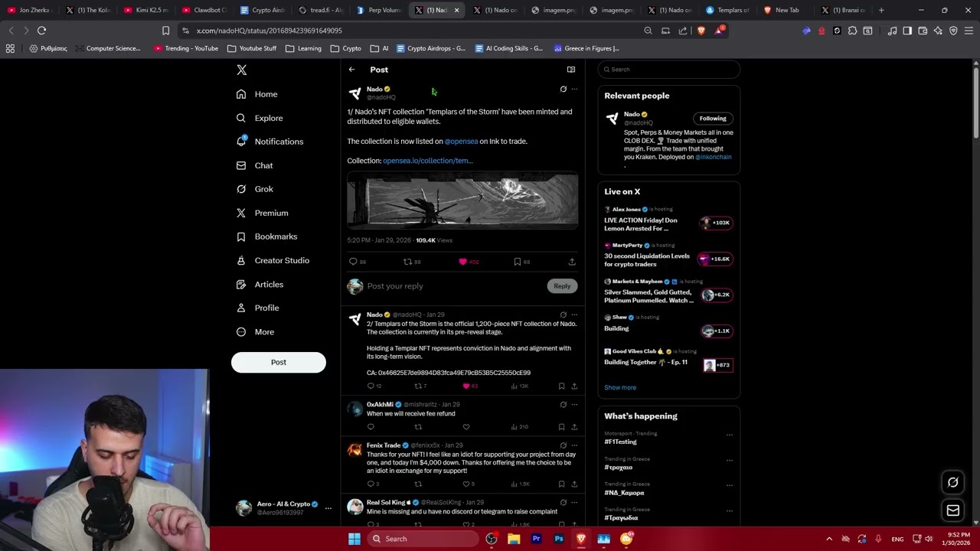Open Brave Wallet toolbar icon

923,31
